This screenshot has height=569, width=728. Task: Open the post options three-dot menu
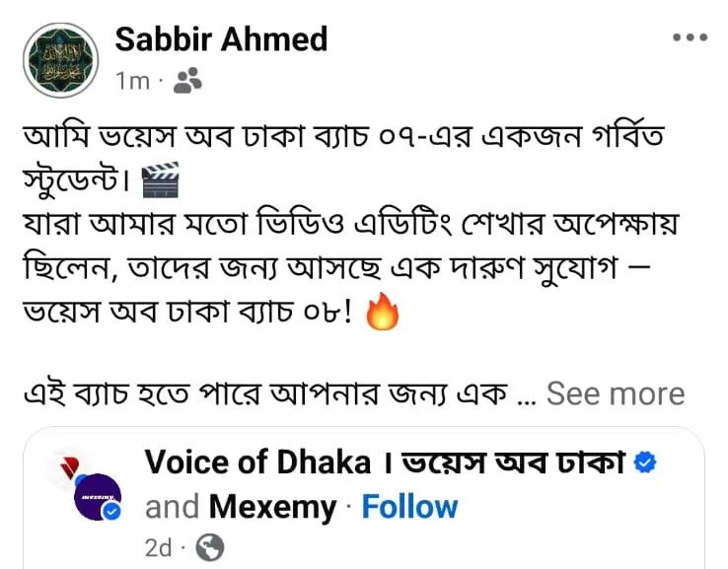click(x=690, y=38)
